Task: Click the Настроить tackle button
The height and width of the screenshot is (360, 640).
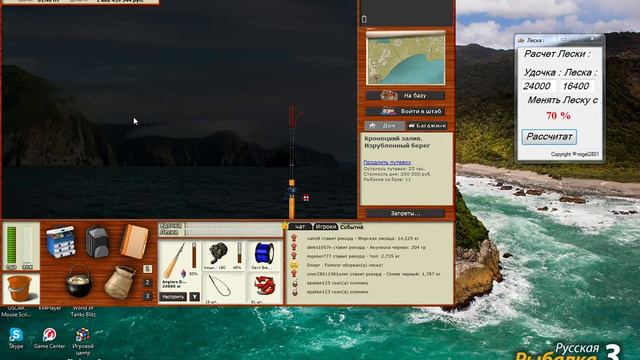Action: tap(173, 297)
